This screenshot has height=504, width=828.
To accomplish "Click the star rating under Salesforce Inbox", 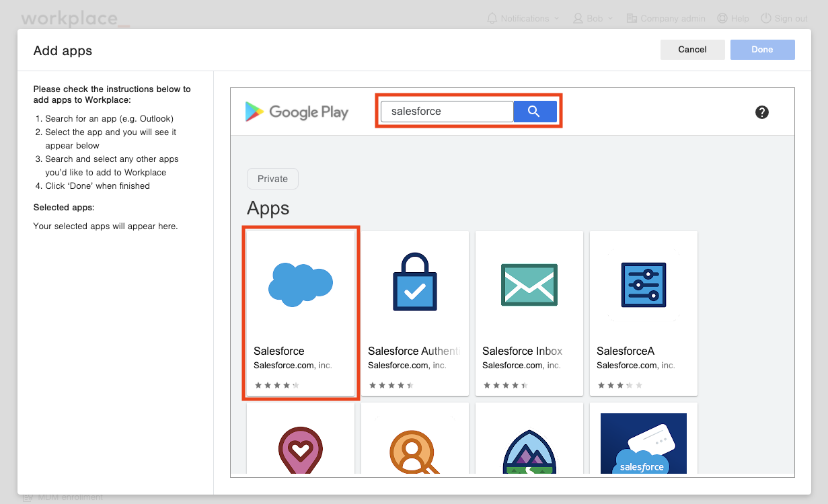I will click(506, 385).
